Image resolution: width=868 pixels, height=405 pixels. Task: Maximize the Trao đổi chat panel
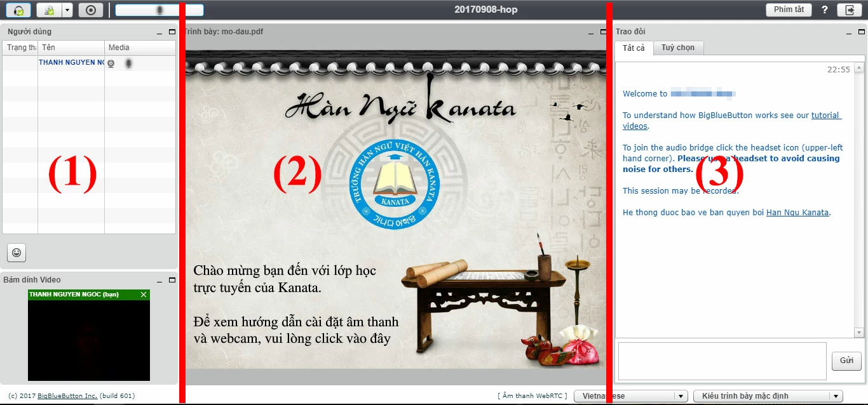[861, 32]
